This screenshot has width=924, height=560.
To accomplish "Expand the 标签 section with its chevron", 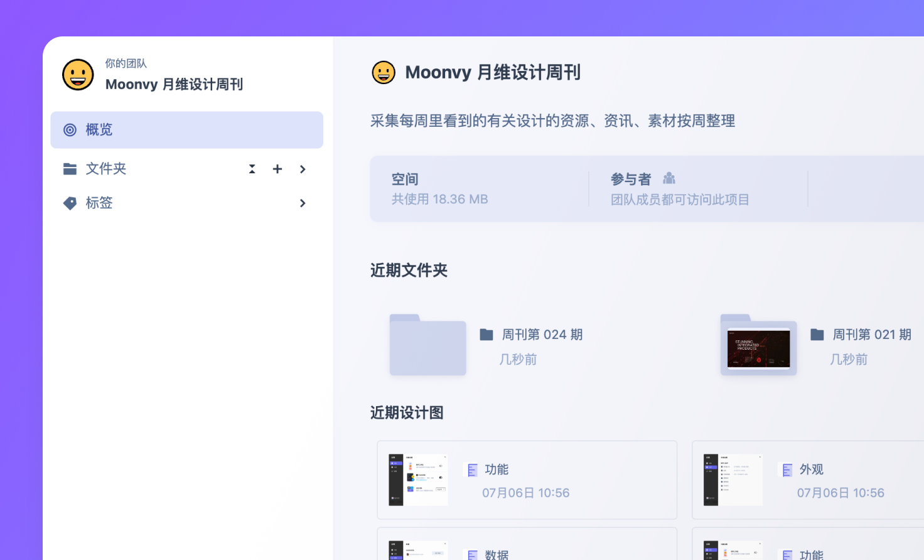I will tap(303, 203).
